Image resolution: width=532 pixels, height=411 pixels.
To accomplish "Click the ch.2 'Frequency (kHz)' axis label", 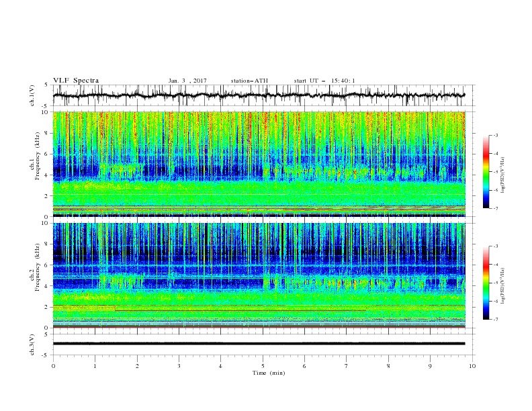I will pyautogui.click(x=38, y=267).
